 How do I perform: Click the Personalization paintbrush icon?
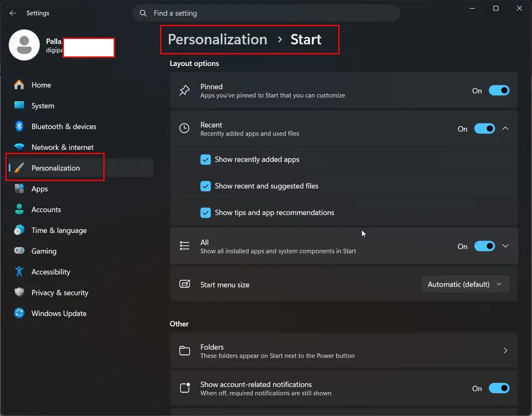point(19,168)
